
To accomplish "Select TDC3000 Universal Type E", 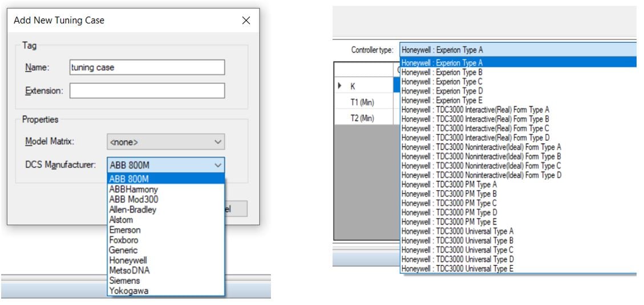I will pyautogui.click(x=457, y=268).
